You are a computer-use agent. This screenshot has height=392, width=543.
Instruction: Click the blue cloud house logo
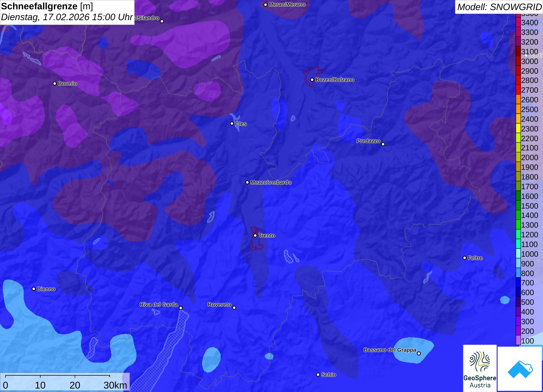pos(520,369)
